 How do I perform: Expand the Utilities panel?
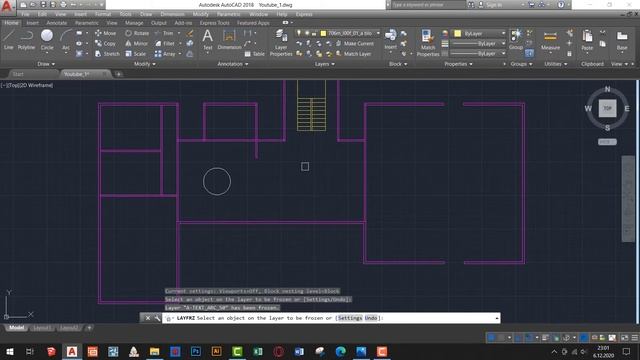tap(556, 64)
